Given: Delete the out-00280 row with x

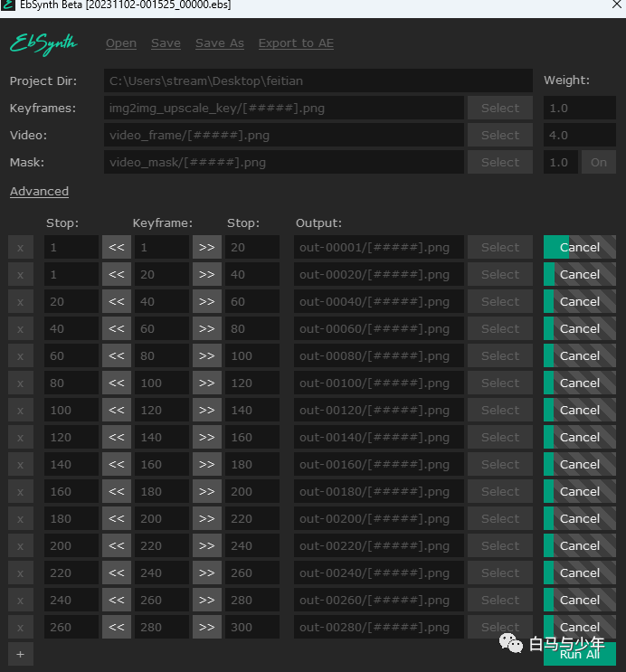Looking at the screenshot, I should 21,627.
